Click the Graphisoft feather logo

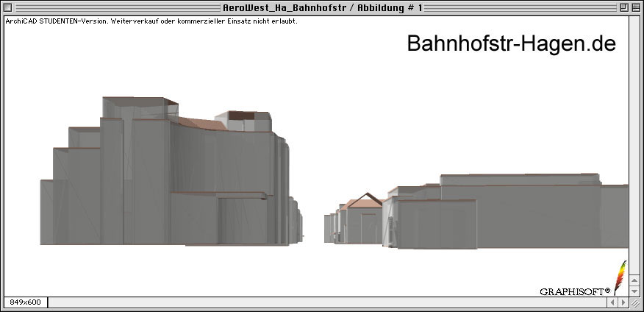pyautogui.click(x=620, y=277)
